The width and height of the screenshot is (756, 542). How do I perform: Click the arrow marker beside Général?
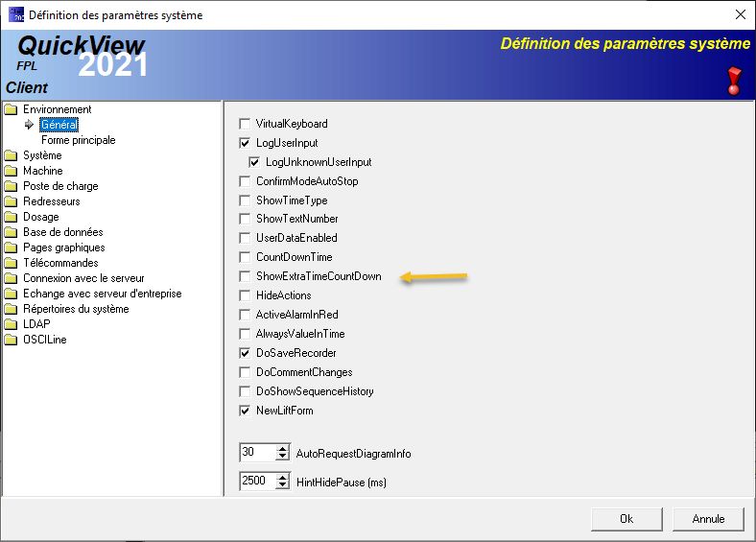pyautogui.click(x=29, y=125)
